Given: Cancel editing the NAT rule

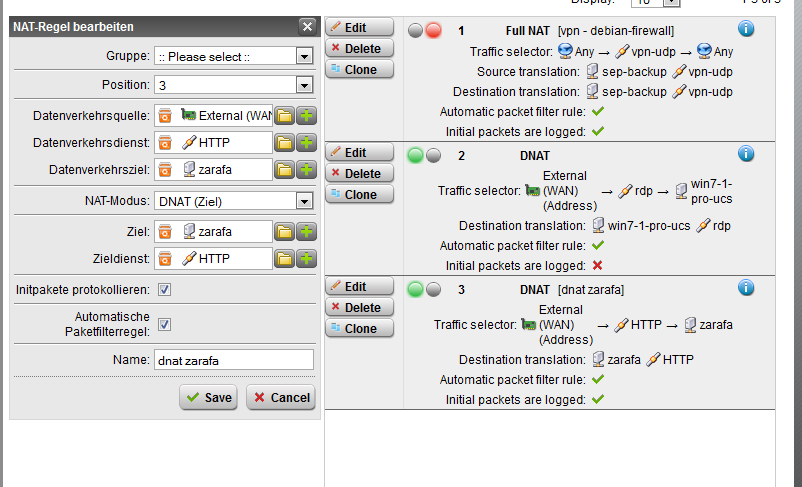Looking at the screenshot, I should [281, 397].
